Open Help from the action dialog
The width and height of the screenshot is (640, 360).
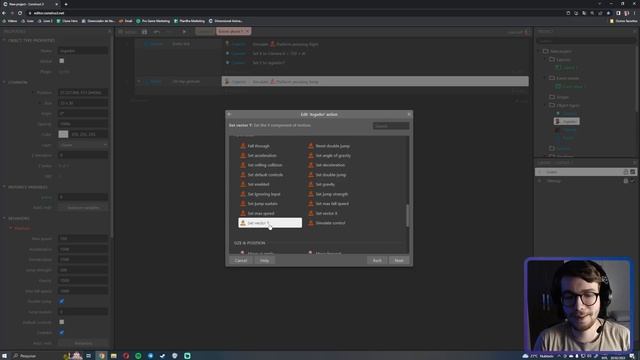pyautogui.click(x=264, y=260)
